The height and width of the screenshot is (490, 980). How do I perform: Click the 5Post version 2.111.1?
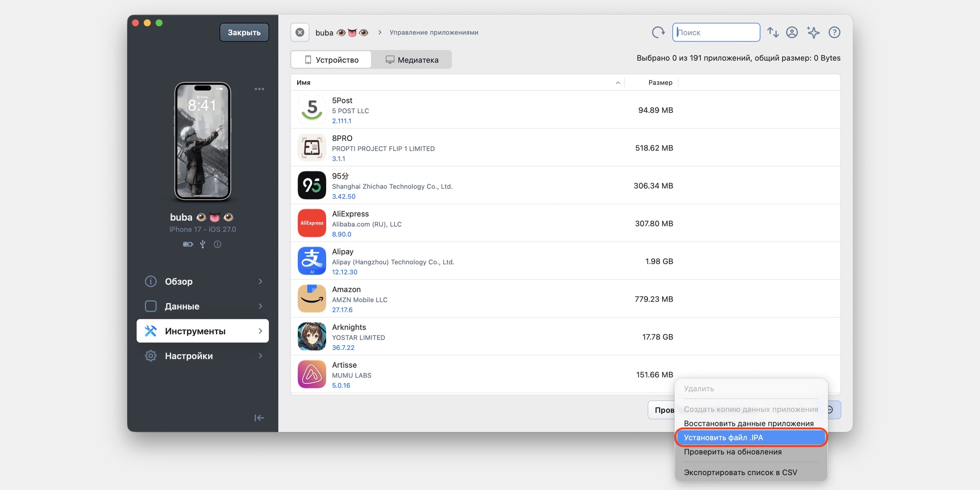(x=341, y=121)
